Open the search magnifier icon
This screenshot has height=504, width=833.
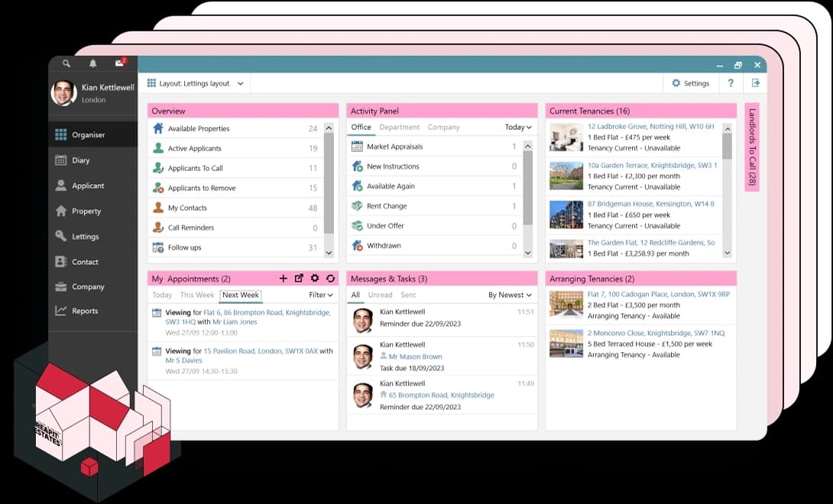(x=66, y=63)
